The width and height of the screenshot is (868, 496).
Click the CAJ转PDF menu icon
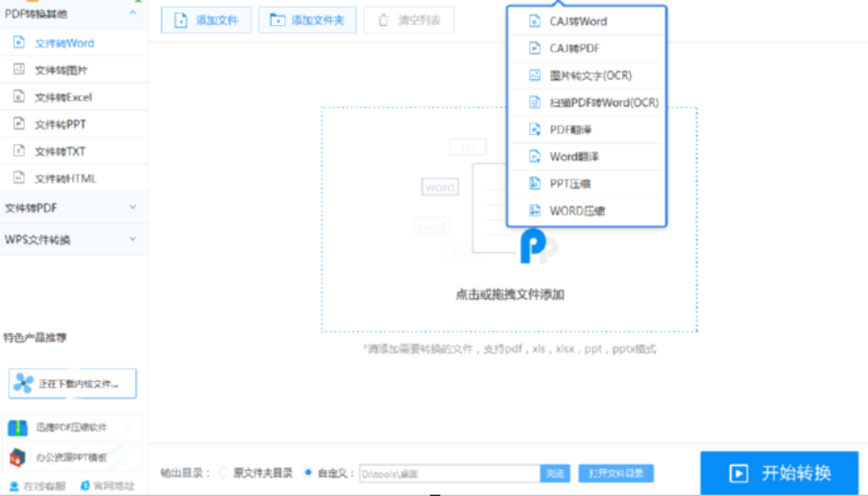tap(534, 48)
